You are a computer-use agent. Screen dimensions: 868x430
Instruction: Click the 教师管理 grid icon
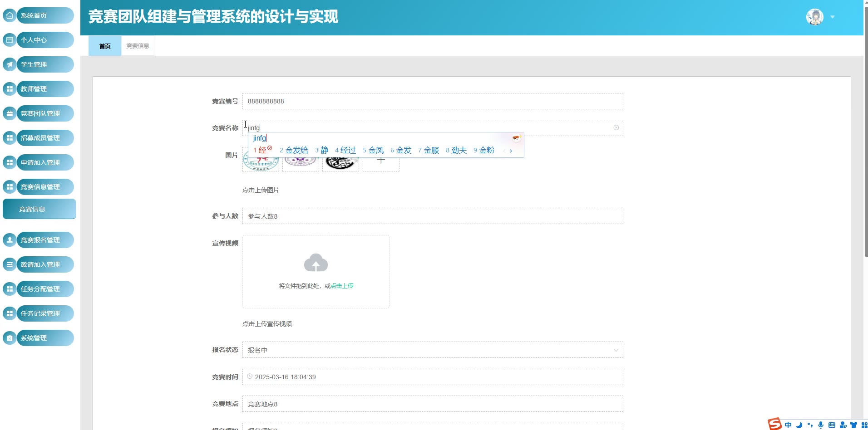10,89
